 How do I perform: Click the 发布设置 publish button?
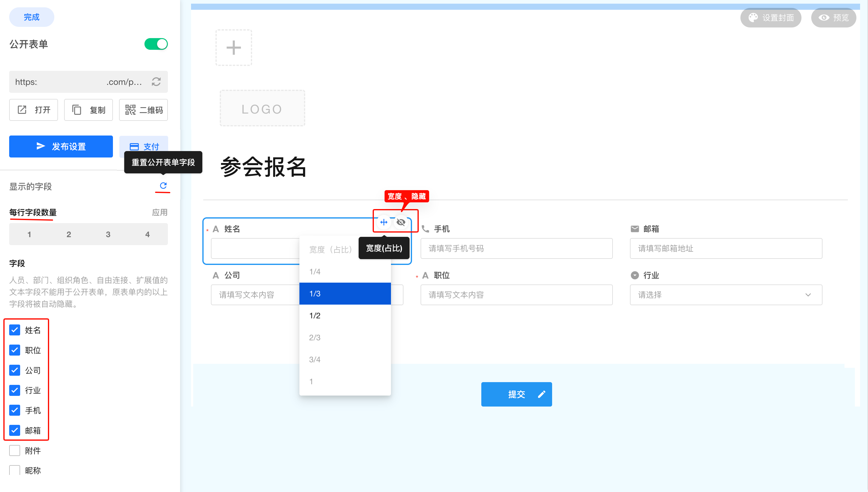tap(61, 146)
